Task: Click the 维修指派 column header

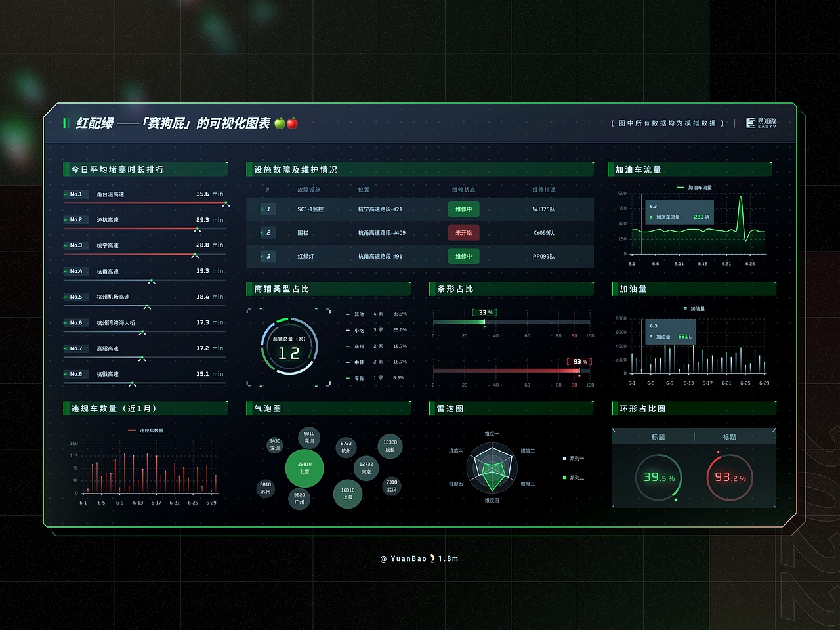Action: click(x=543, y=190)
